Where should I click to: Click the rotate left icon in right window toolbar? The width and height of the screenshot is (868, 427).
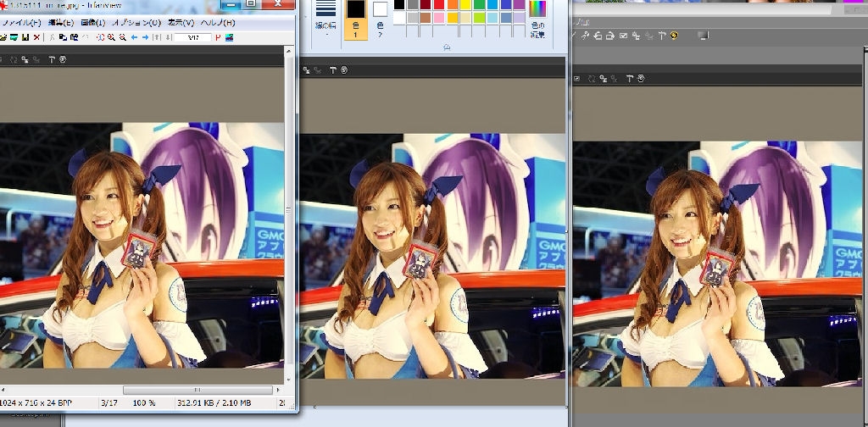coord(598,36)
